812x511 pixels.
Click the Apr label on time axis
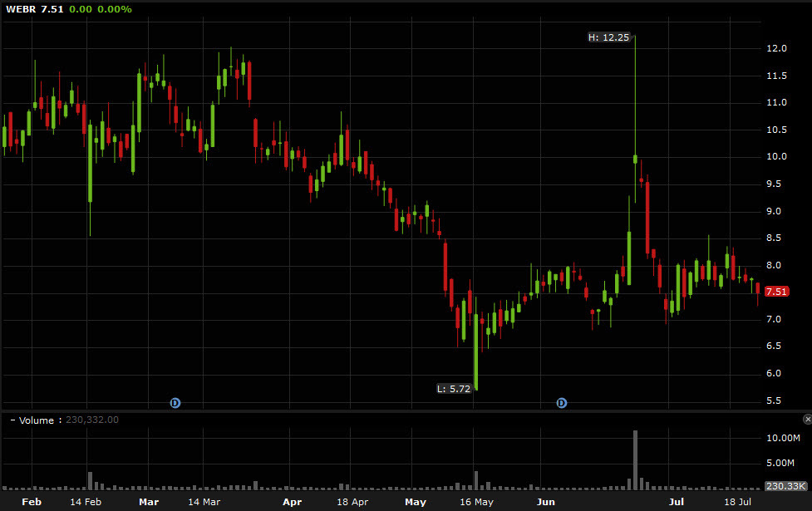pyautogui.click(x=292, y=502)
